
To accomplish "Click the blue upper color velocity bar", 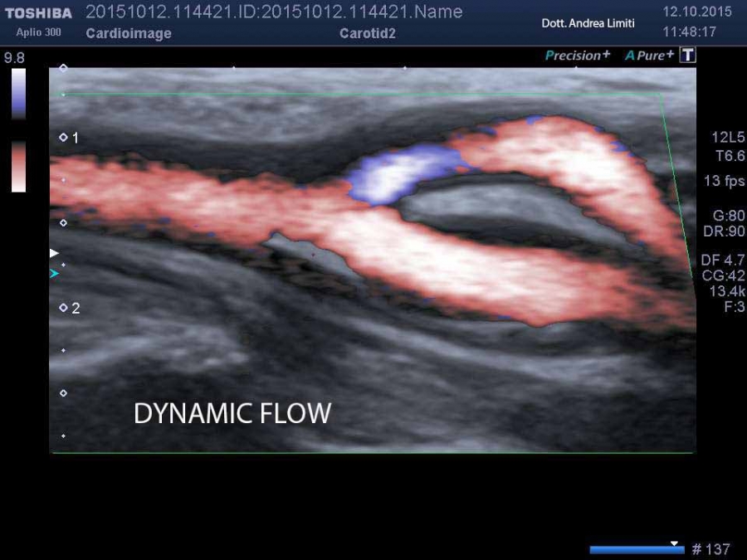I will [18, 94].
